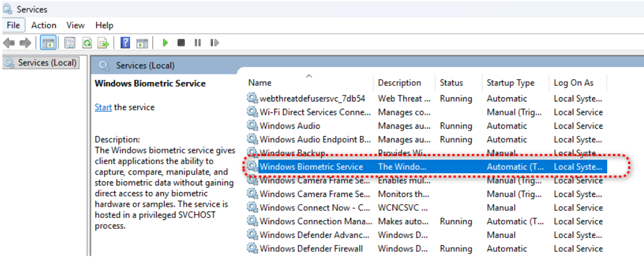644x261 pixels.
Task: Click Manual startup type of Windows Connect Now
Action: [x=501, y=207]
